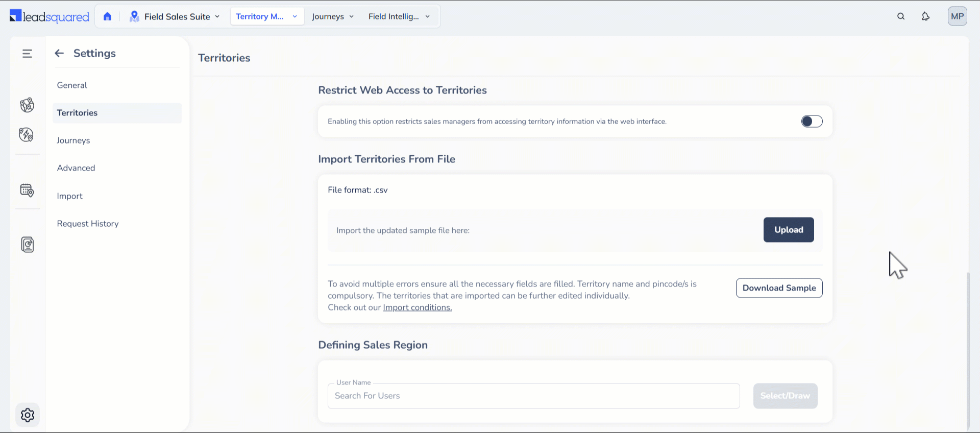The width and height of the screenshot is (980, 433).
Task: Open the notifications bell
Action: coord(925,16)
